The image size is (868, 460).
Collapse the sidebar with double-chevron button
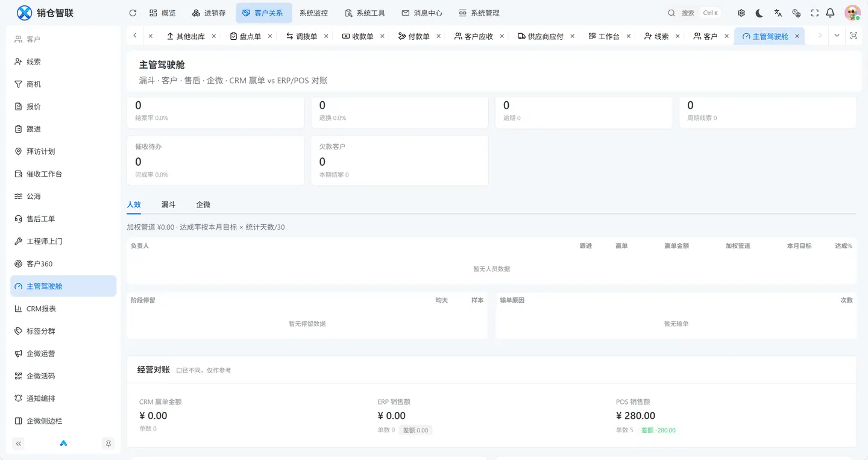pyautogui.click(x=19, y=444)
